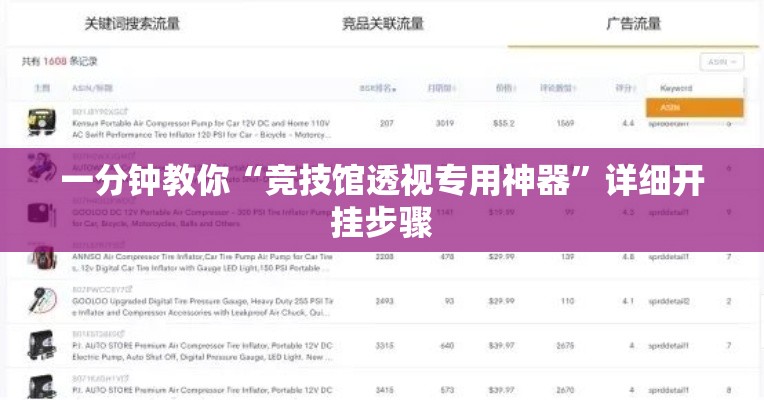Screen dimensions: 764x400
Task: Click thumbnail of P.I. AUTO STORE BSR 3415
Action: pos(41,387)
